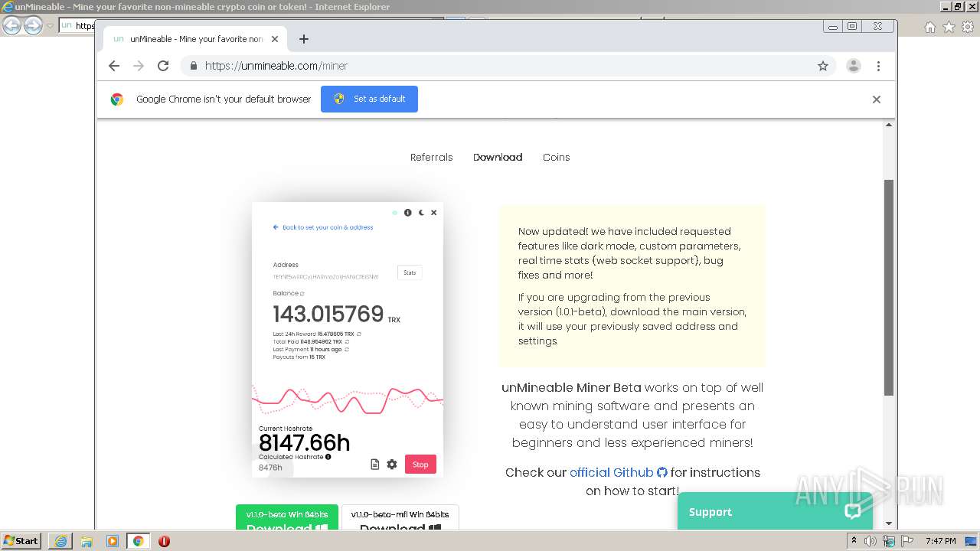Image resolution: width=980 pixels, height=551 pixels.
Task: Open the file explorer taskbar icon
Action: click(x=87, y=541)
